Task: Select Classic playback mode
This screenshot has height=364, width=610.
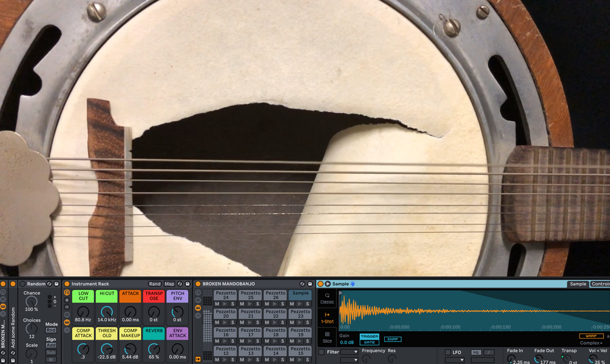Action: click(x=327, y=298)
